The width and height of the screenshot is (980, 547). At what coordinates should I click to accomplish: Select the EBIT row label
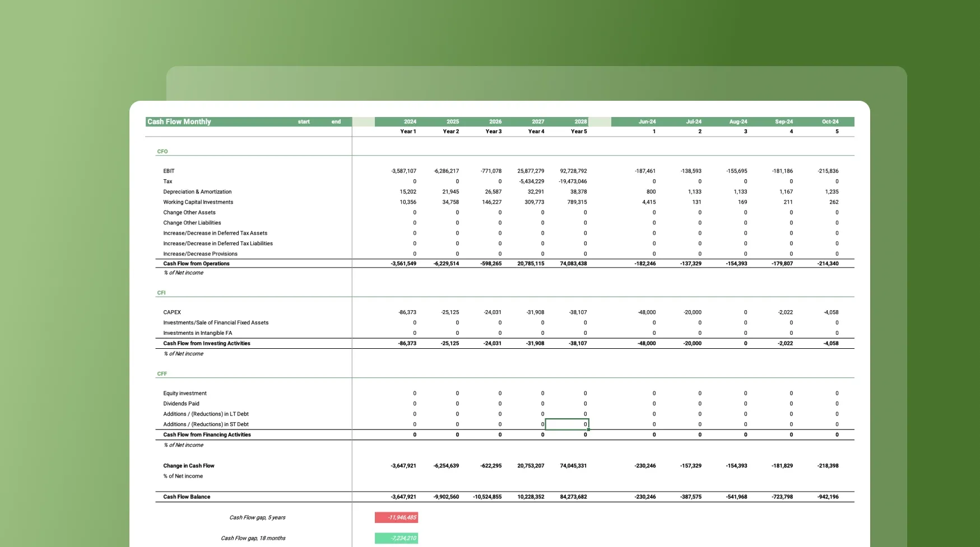pos(169,171)
